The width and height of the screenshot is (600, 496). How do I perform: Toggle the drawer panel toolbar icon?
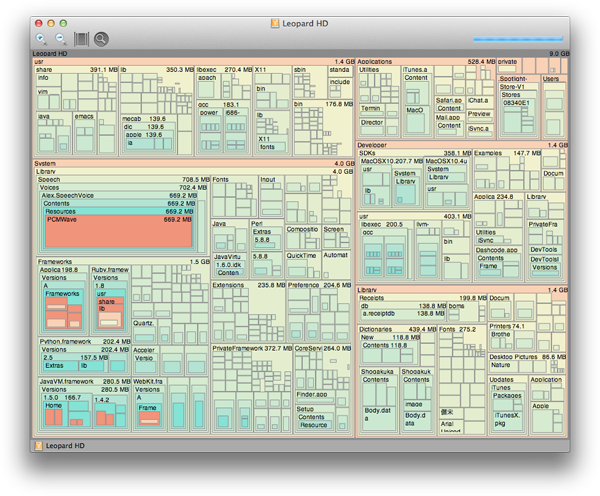[81, 39]
